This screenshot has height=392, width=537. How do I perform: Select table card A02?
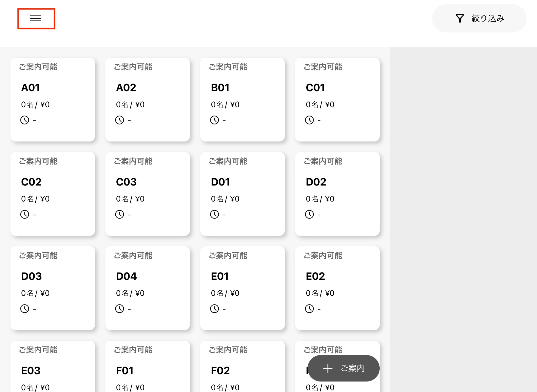147,100
